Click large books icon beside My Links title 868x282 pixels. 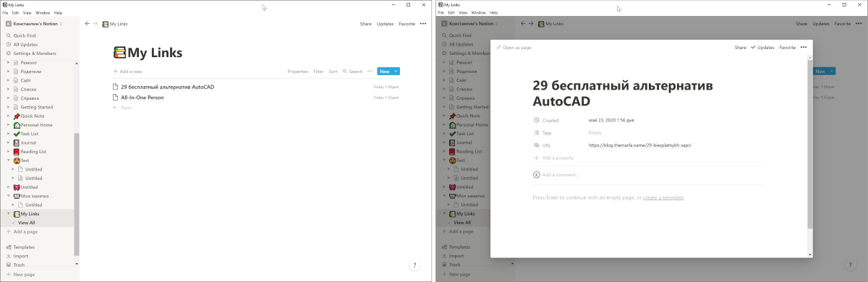pyautogui.click(x=120, y=52)
